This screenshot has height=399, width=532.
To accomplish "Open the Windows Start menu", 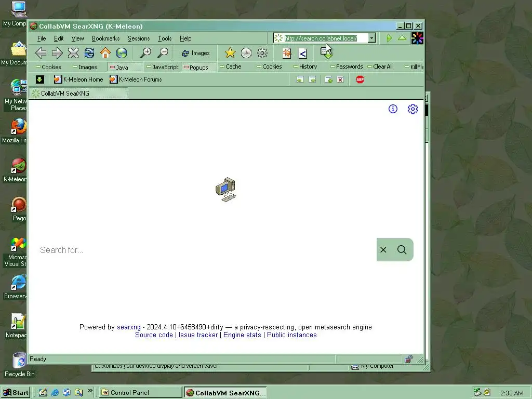I will point(16,393).
